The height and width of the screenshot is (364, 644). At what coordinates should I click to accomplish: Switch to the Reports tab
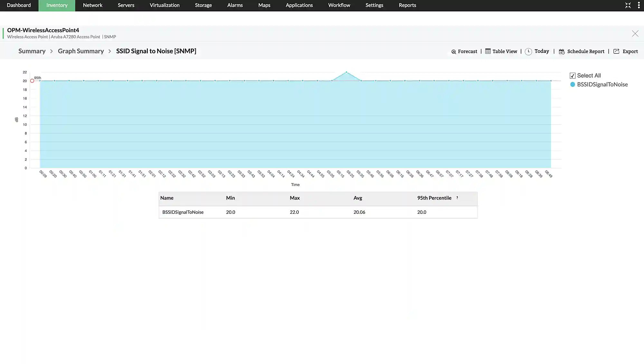click(x=407, y=5)
